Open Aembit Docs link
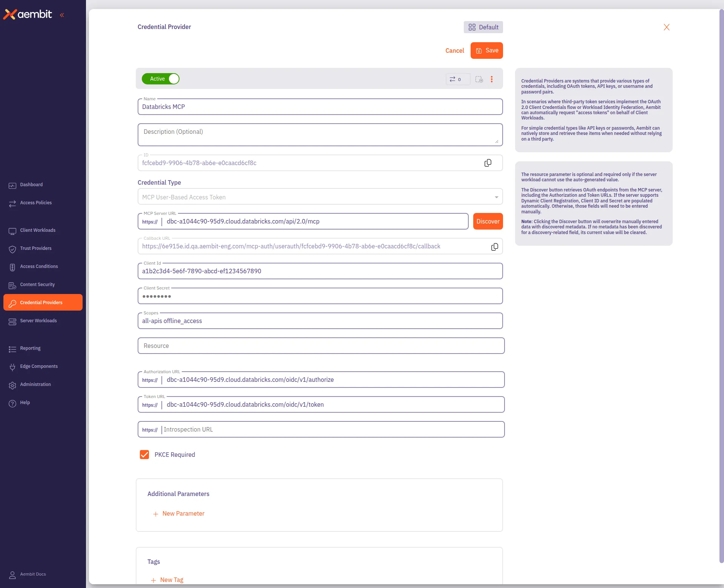 (x=33, y=574)
